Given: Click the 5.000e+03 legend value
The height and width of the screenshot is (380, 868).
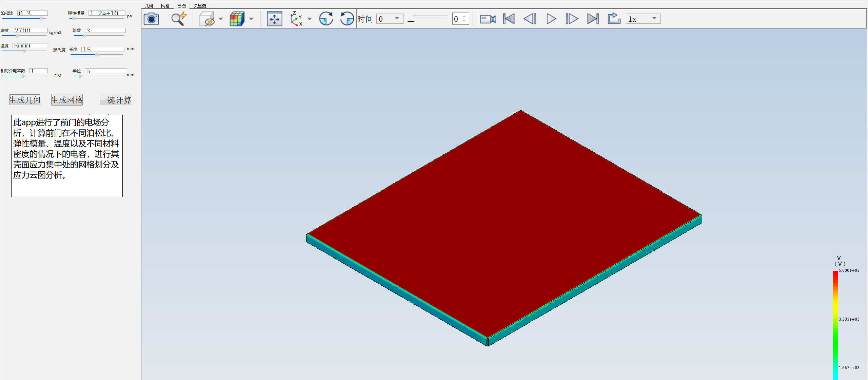Looking at the screenshot, I should (x=849, y=270).
